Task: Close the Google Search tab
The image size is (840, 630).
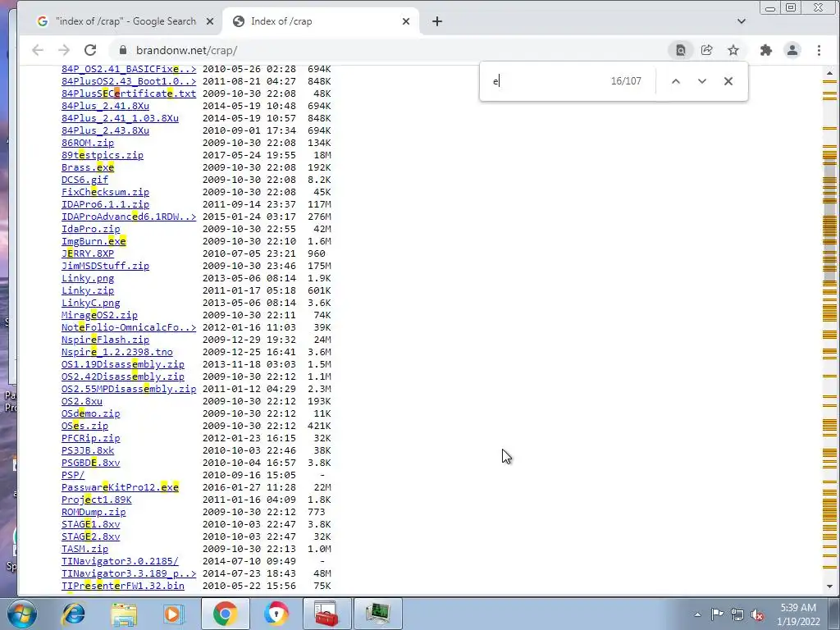Action: coord(210,21)
